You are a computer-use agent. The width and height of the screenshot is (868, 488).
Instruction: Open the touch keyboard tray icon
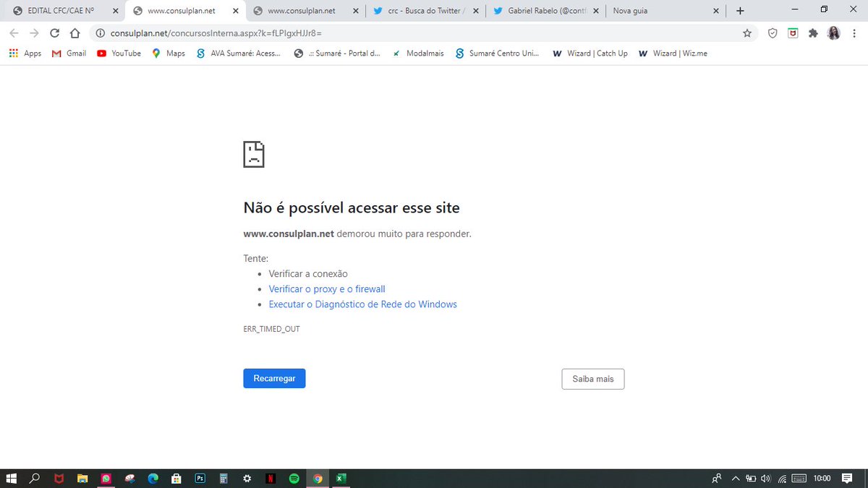pyautogui.click(x=799, y=478)
